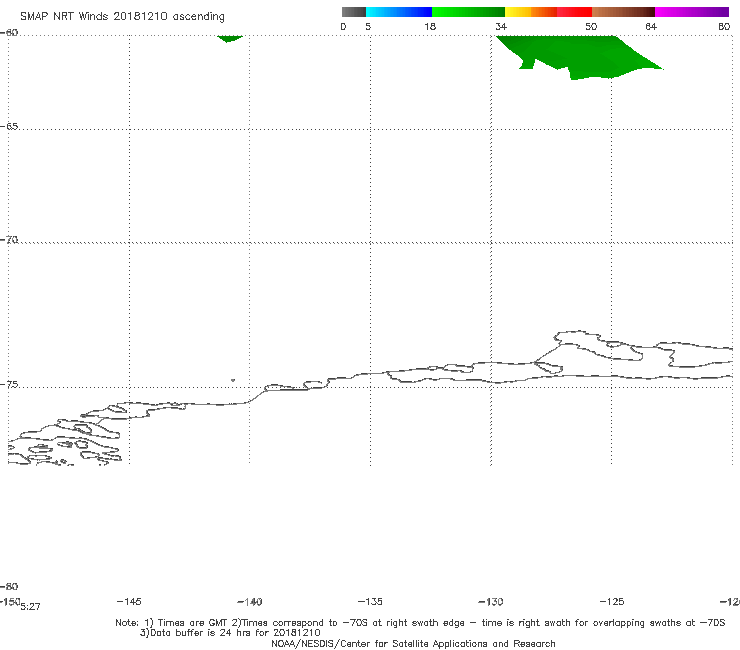Click the small dot marker near -141, -75
Image resolution: width=740 pixels, height=650 pixels.
pyautogui.click(x=233, y=380)
